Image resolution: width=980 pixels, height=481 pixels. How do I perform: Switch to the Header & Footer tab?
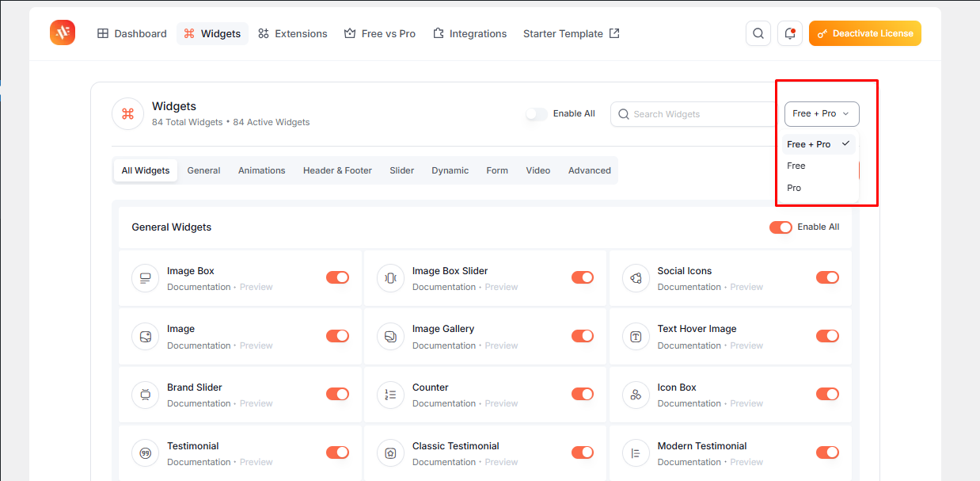click(337, 170)
